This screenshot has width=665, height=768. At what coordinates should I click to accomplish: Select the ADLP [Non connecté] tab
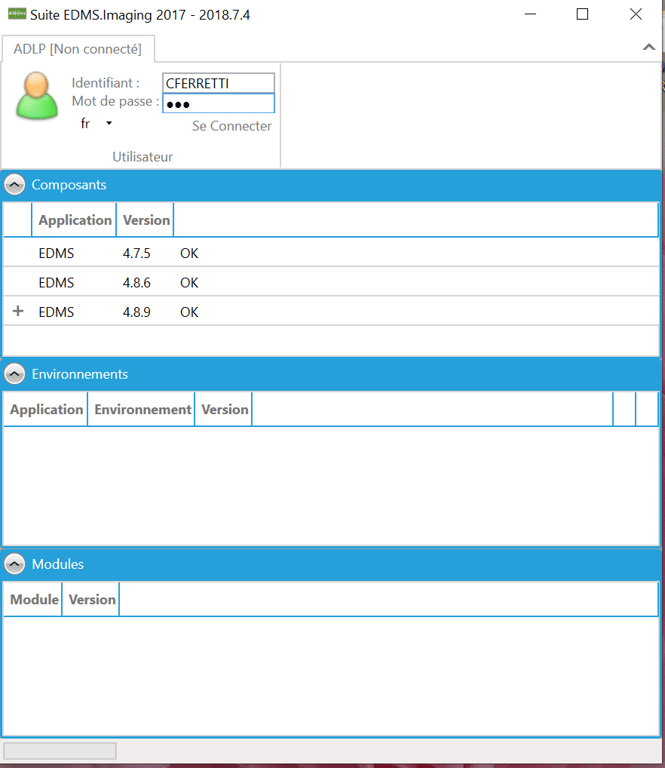tap(78, 49)
